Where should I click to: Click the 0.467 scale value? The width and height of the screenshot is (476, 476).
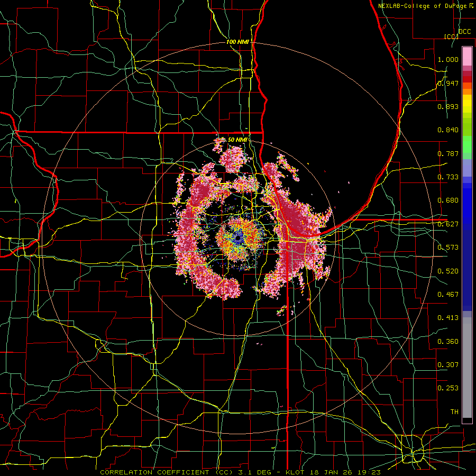448,295
